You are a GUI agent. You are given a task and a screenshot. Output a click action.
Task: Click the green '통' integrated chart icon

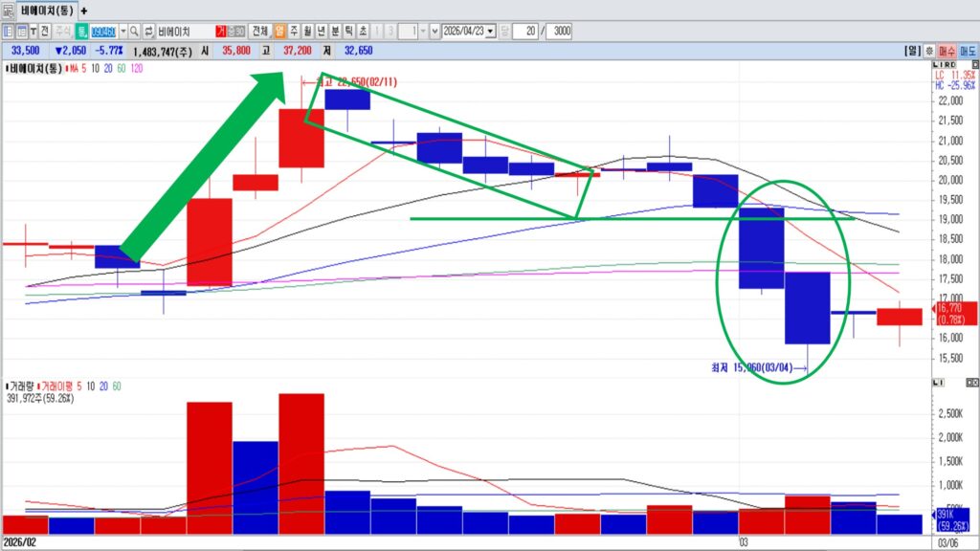click(x=82, y=31)
